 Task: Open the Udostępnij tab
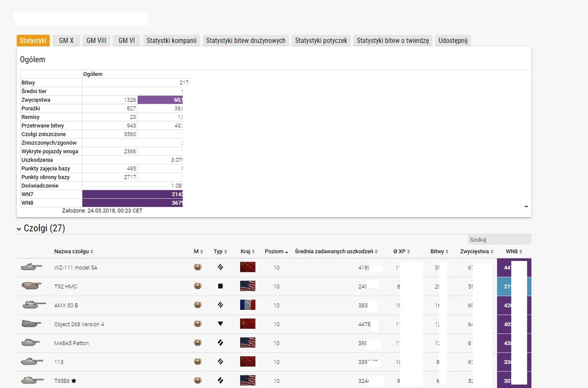coord(453,41)
